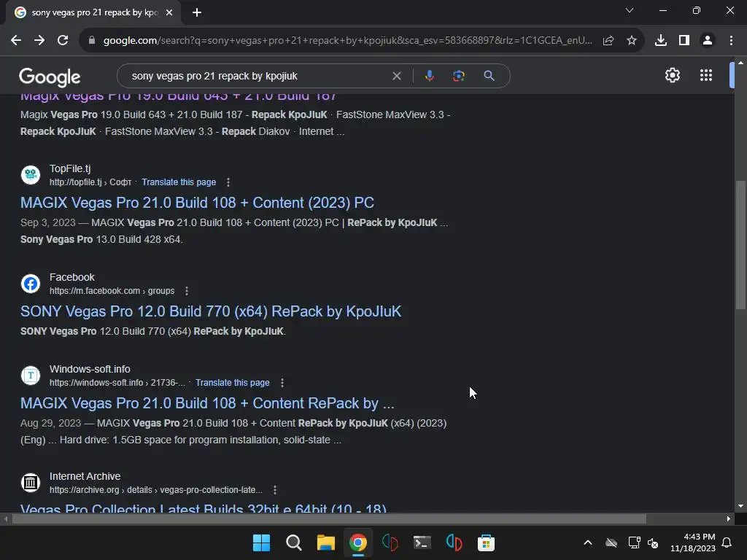Go back to the previous page

point(16,41)
